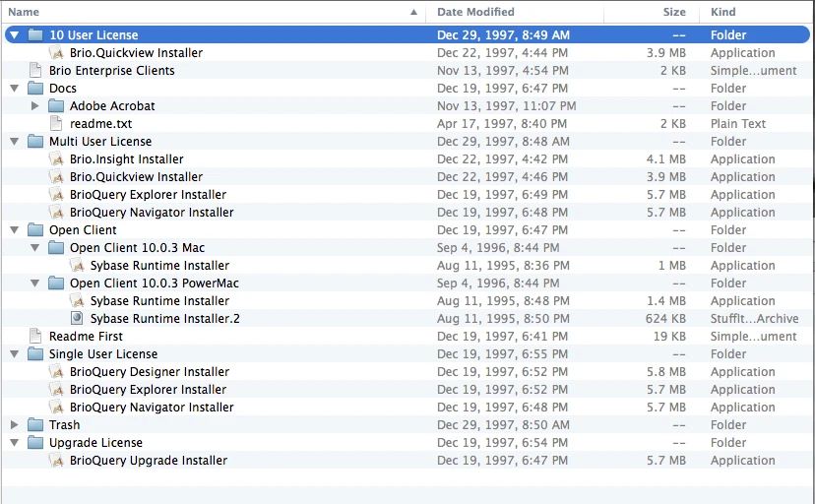Collapse the Upgrade License folder
This screenshot has height=504, width=815.
coord(15,443)
